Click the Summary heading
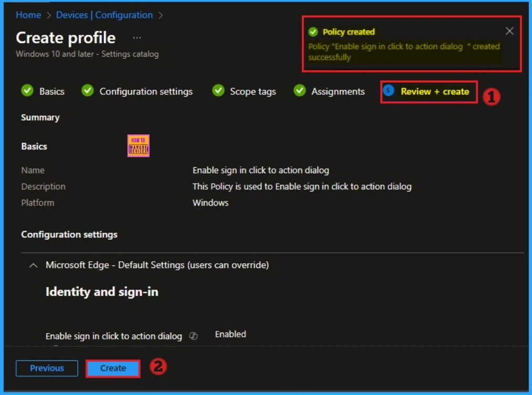 tap(40, 118)
